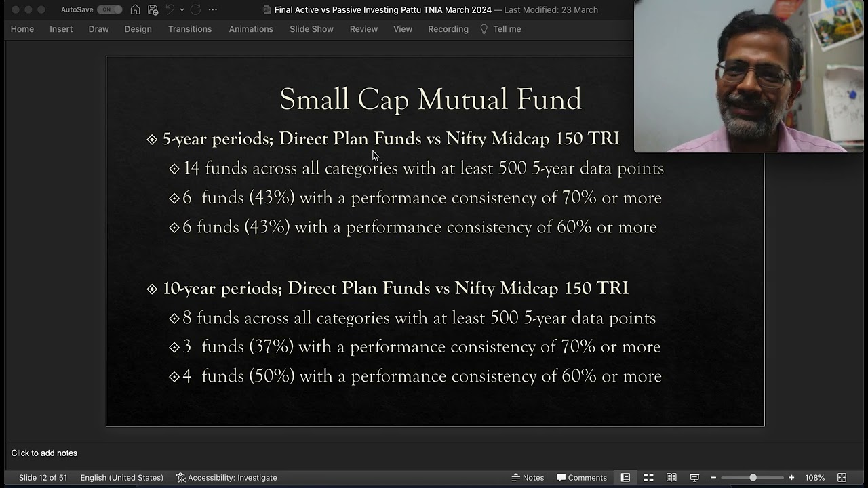This screenshot has width=868, height=488.
Task: Click the '8 funds across all categories' line
Action: coord(419,318)
